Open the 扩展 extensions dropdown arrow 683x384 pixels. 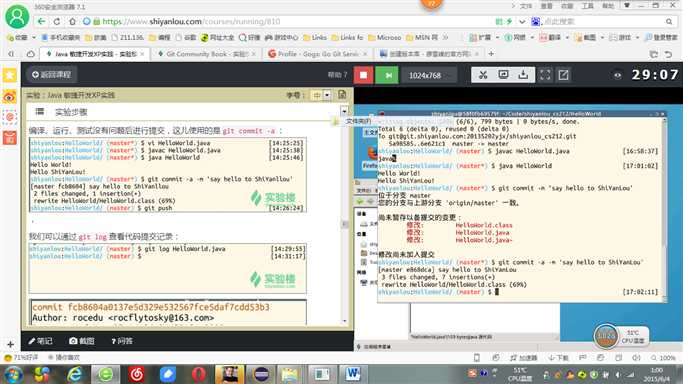497,37
